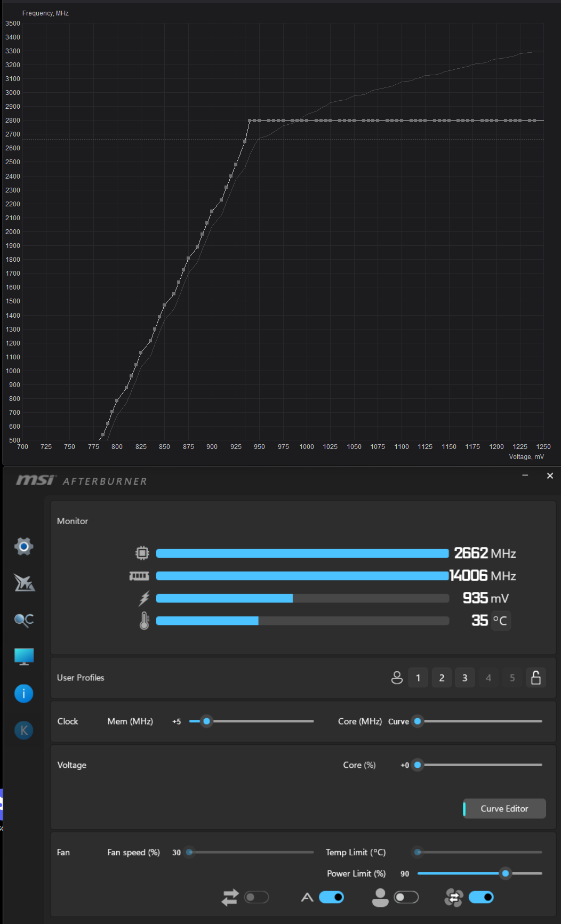Select the curve point at 935 mV
The image size is (561, 924).
click(245, 141)
